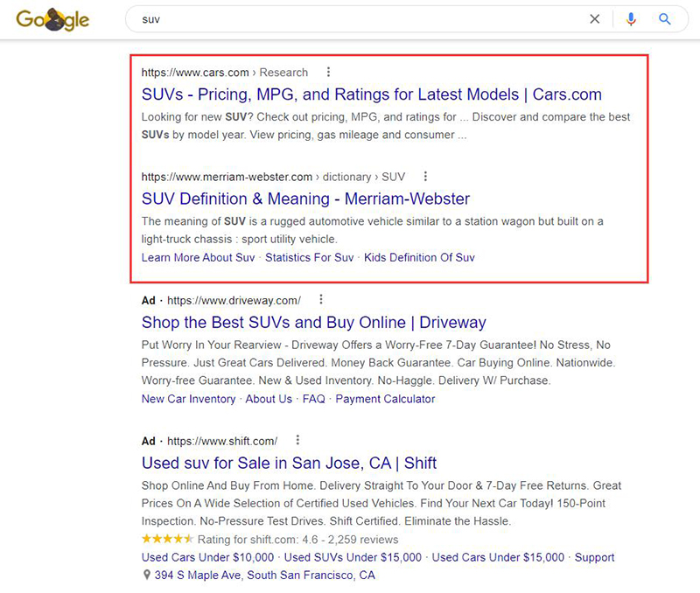Open the Shift Support sitelink
This screenshot has height=593, width=700.
pos(594,557)
